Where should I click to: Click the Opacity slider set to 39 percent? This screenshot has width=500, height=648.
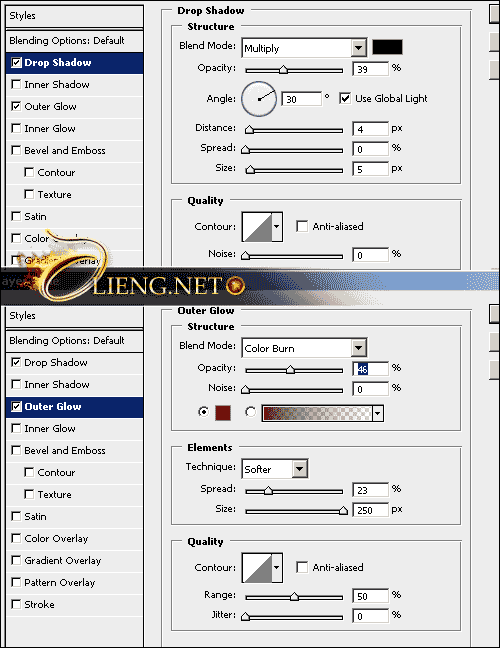click(294, 70)
